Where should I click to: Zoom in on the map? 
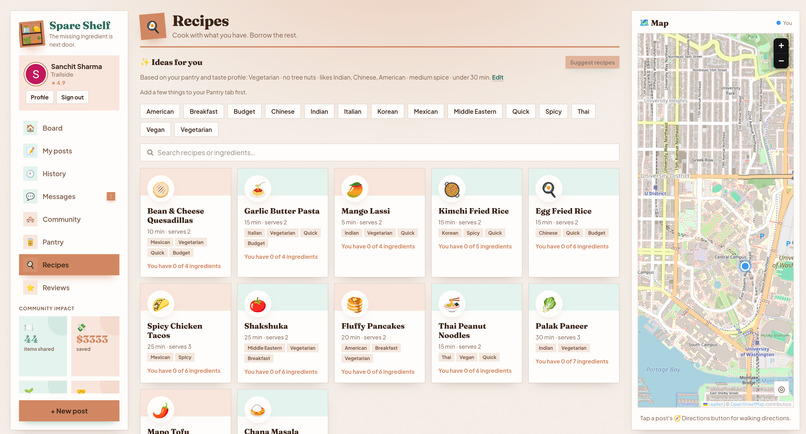[x=781, y=46]
